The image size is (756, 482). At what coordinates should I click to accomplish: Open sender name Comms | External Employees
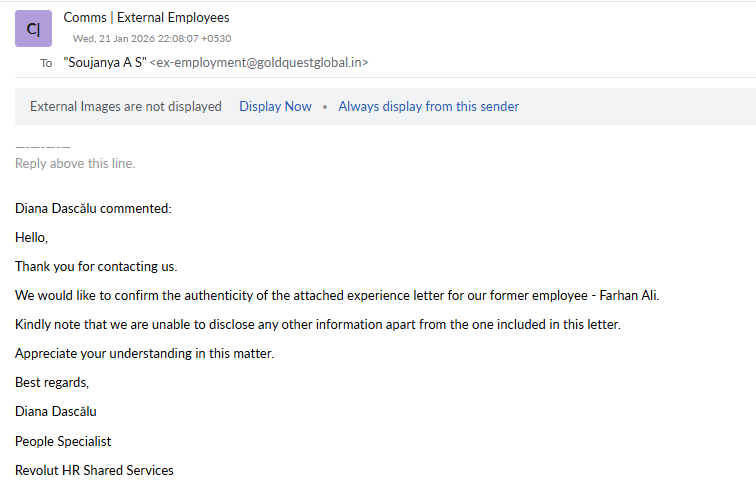pos(146,18)
